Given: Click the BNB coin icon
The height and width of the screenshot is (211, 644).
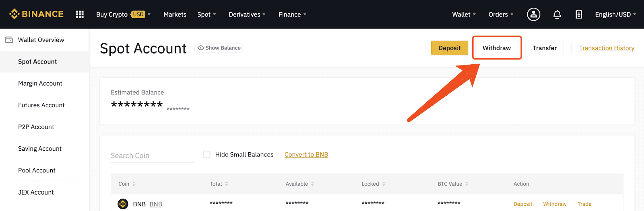Looking at the screenshot, I should pos(123,204).
